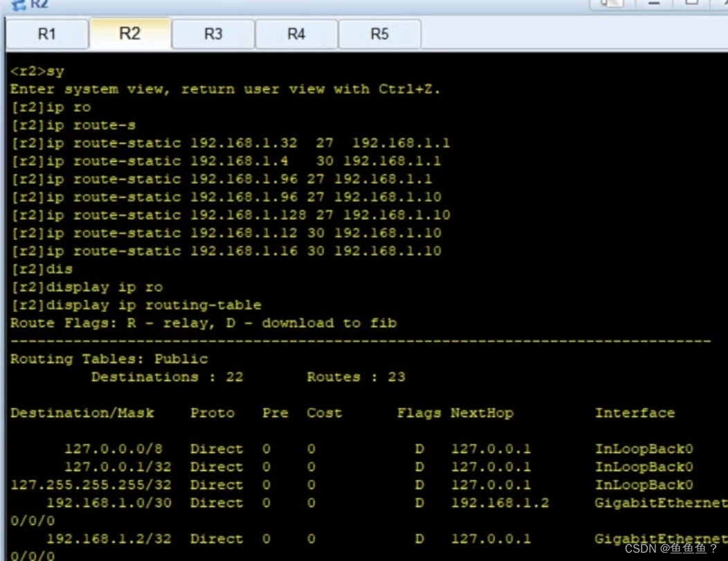
Task: Select the R2 tab
Action: (130, 33)
